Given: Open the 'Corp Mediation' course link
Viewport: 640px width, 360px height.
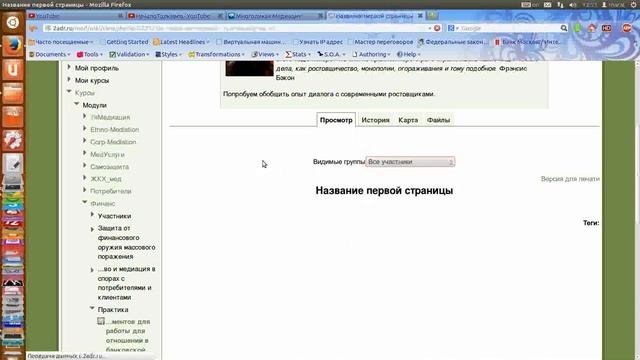Looking at the screenshot, I should pos(113,142).
